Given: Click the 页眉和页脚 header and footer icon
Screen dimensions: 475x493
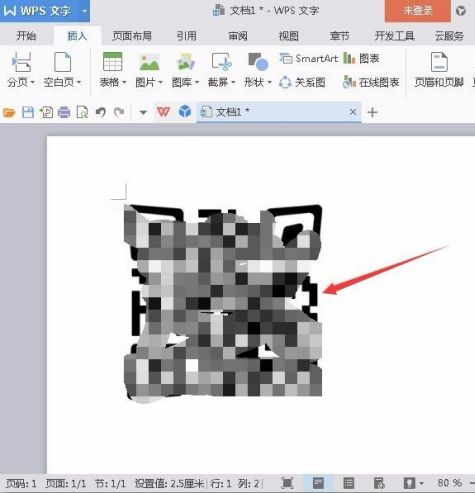Looking at the screenshot, I should coord(439,62).
